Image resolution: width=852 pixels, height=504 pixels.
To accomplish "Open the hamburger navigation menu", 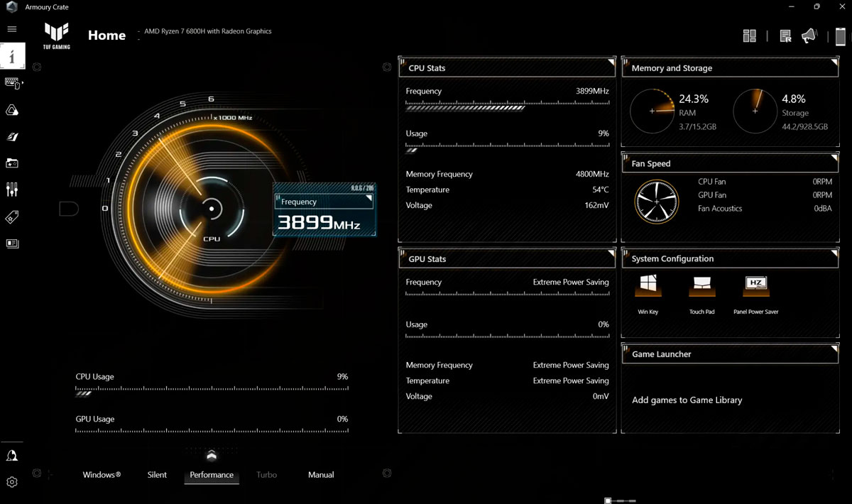I will [x=11, y=29].
